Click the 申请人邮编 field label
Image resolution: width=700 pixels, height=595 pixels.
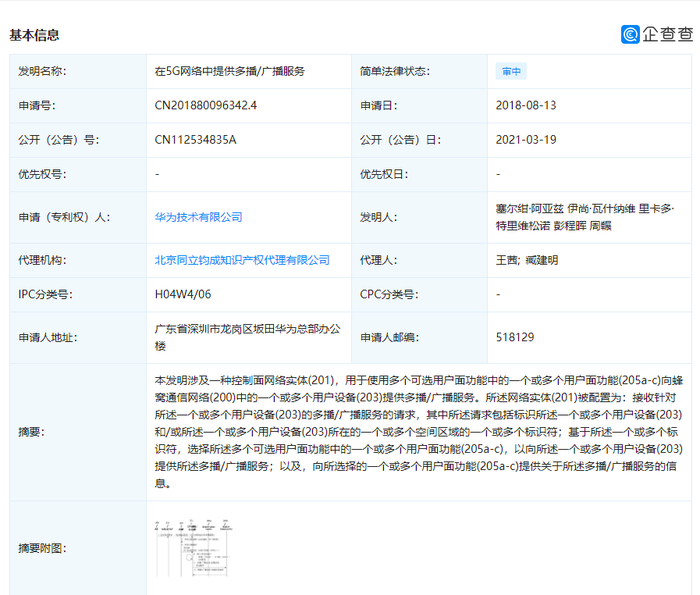point(389,337)
